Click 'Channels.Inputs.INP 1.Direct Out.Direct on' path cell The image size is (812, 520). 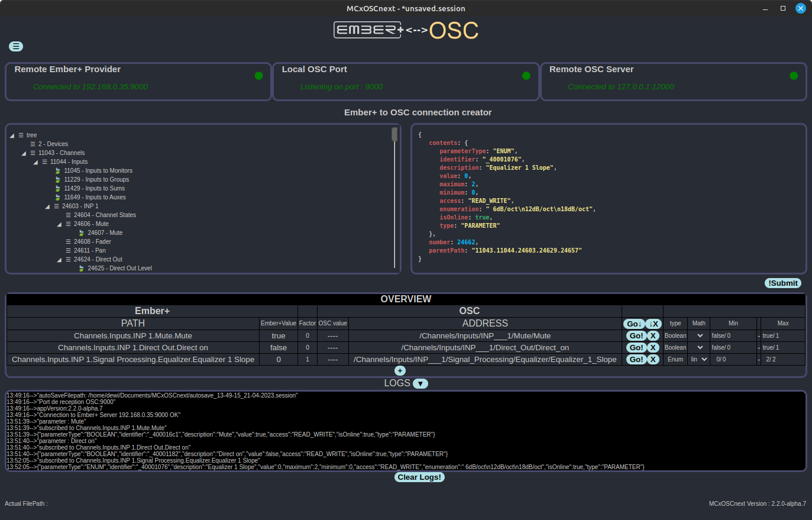click(133, 348)
